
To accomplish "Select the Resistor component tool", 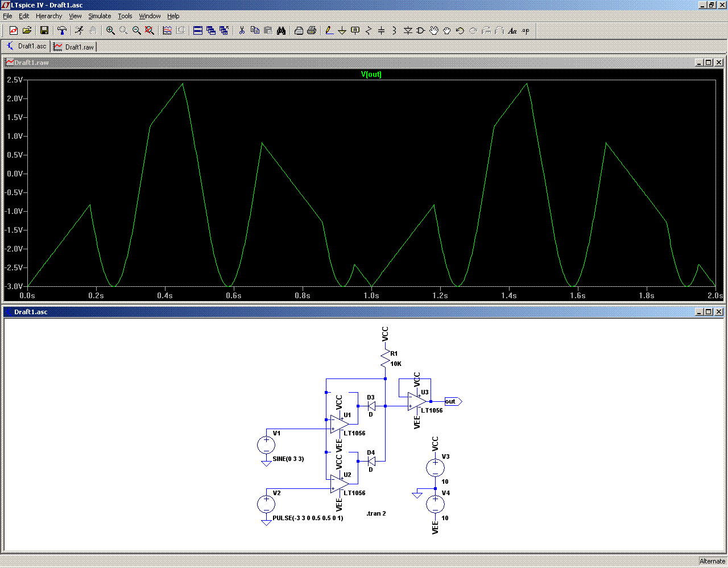I will point(368,31).
